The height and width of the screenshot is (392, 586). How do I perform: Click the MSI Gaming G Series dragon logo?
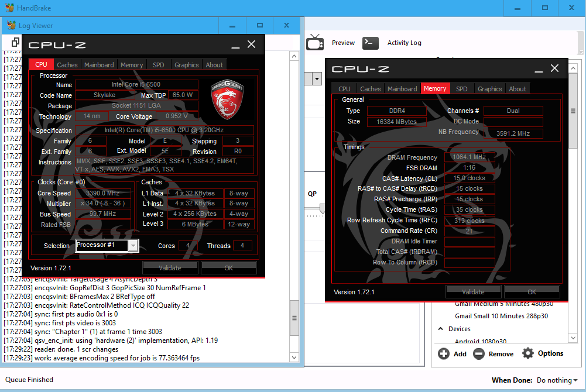(227, 98)
